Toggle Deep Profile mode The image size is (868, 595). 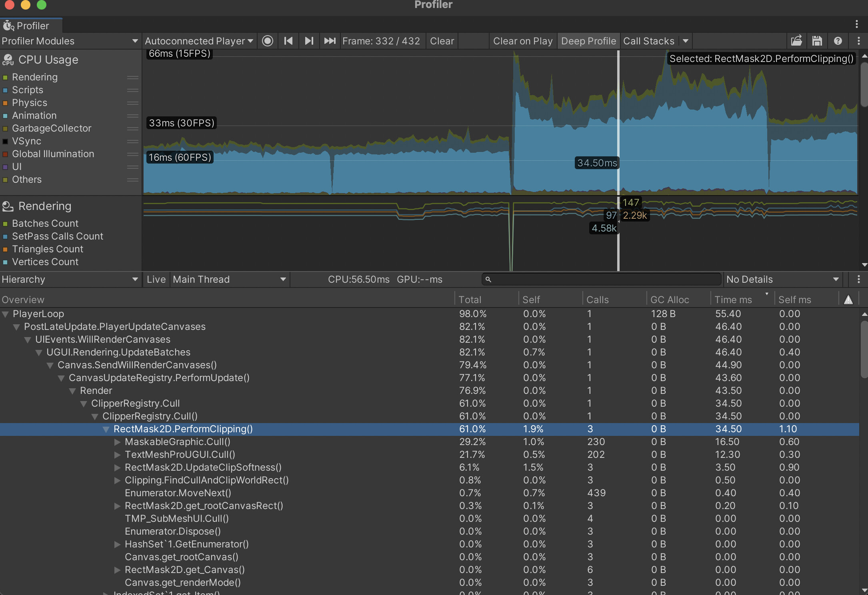click(x=588, y=41)
